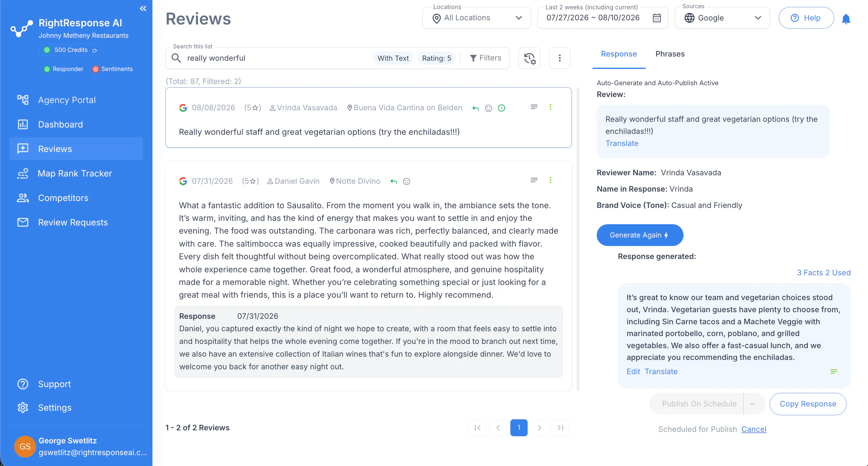Open three-dot menu on Vrinda Vasavada review
Viewport: 868px width, 466px height.
point(550,107)
